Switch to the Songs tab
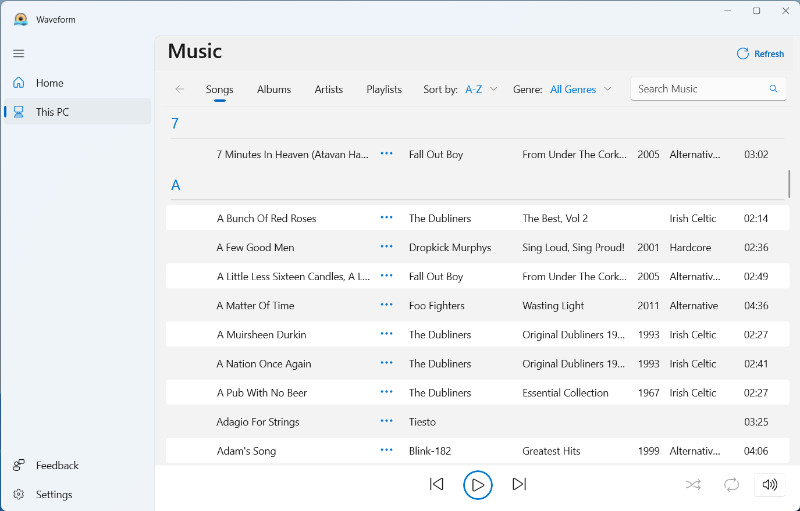The width and height of the screenshot is (800, 511). (219, 90)
